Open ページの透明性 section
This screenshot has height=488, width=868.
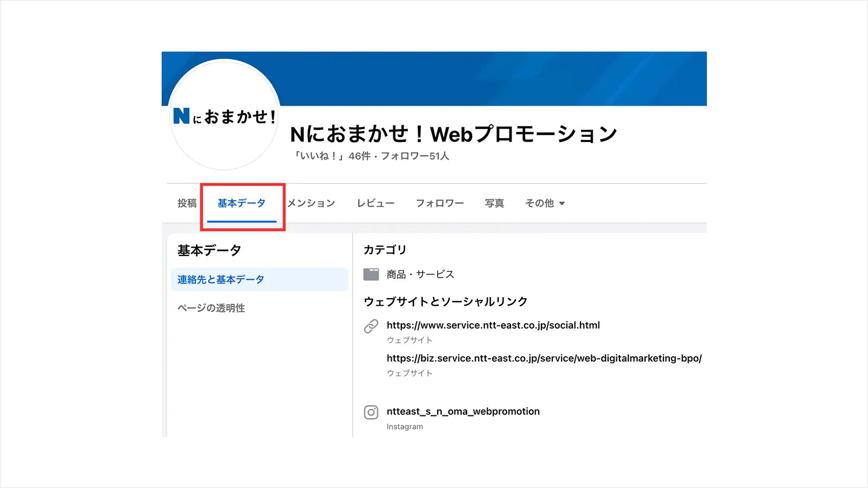click(x=211, y=308)
